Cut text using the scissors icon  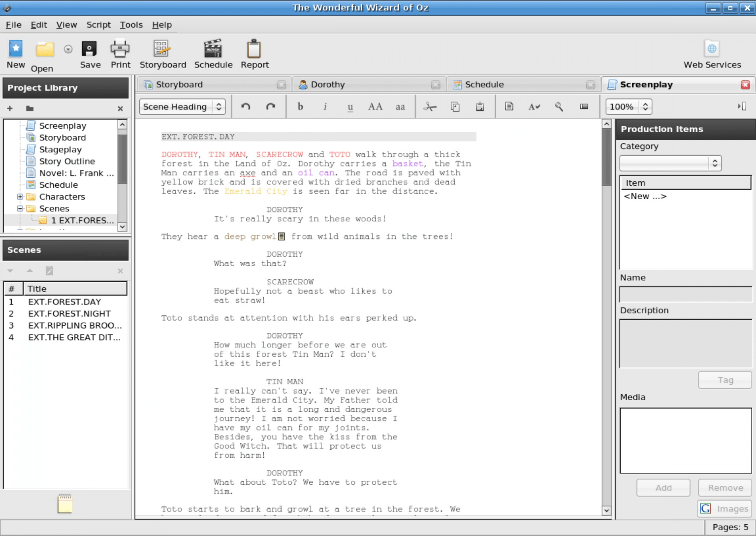click(x=430, y=106)
